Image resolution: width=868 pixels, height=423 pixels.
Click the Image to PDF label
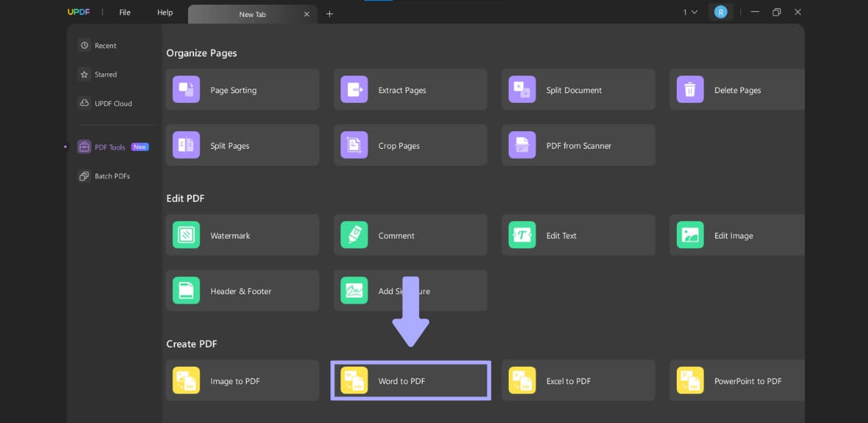coord(235,381)
